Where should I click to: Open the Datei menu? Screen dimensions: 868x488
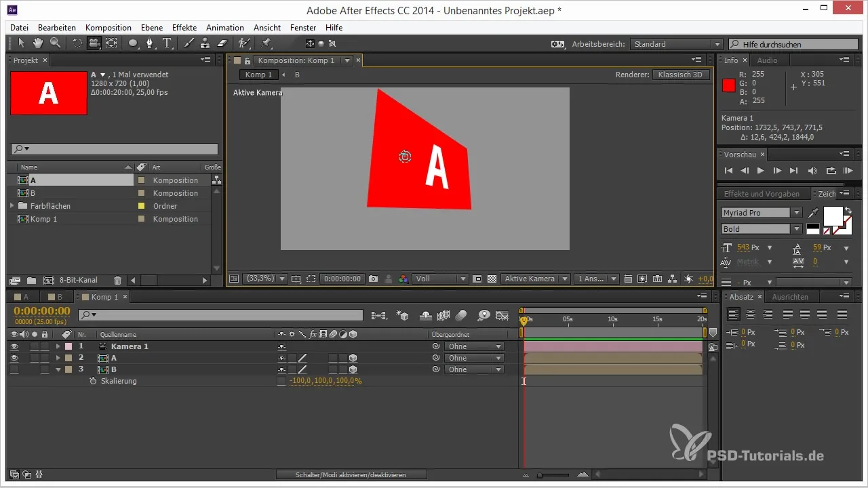[20, 28]
